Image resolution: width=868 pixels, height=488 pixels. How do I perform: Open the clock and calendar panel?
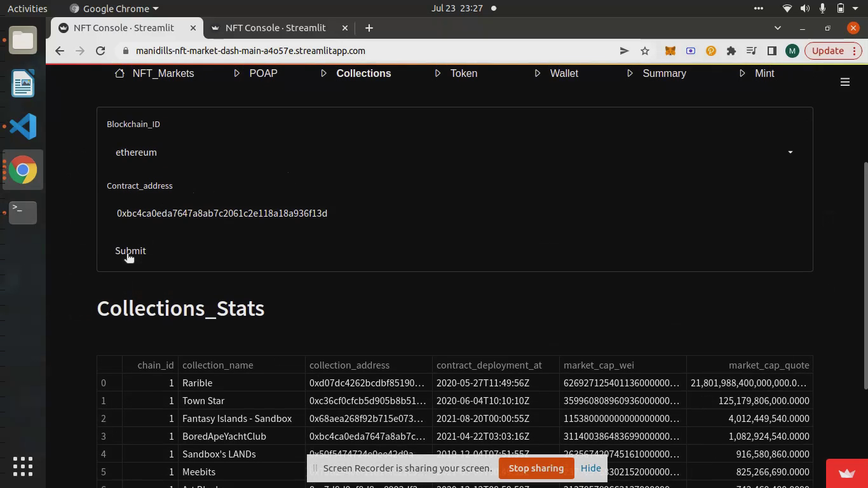pos(457,8)
